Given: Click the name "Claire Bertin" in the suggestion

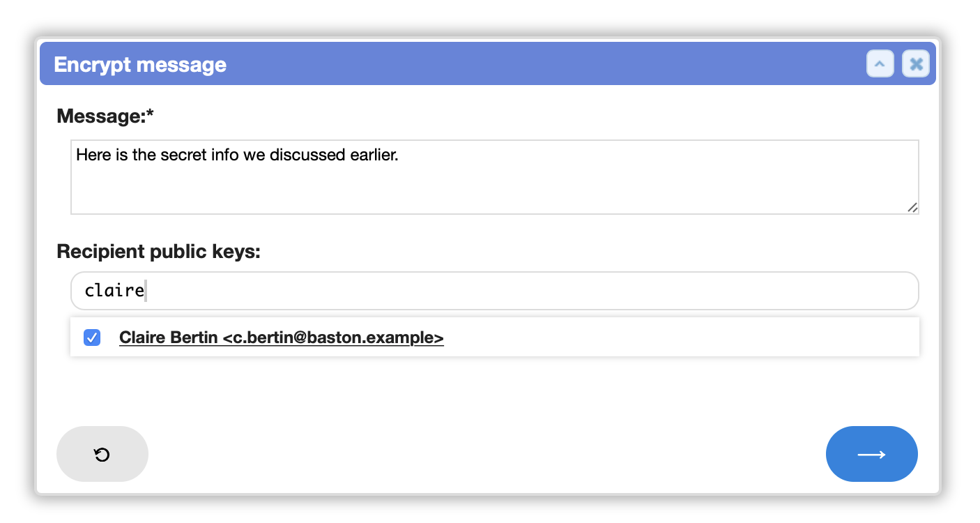Looking at the screenshot, I should point(169,338).
